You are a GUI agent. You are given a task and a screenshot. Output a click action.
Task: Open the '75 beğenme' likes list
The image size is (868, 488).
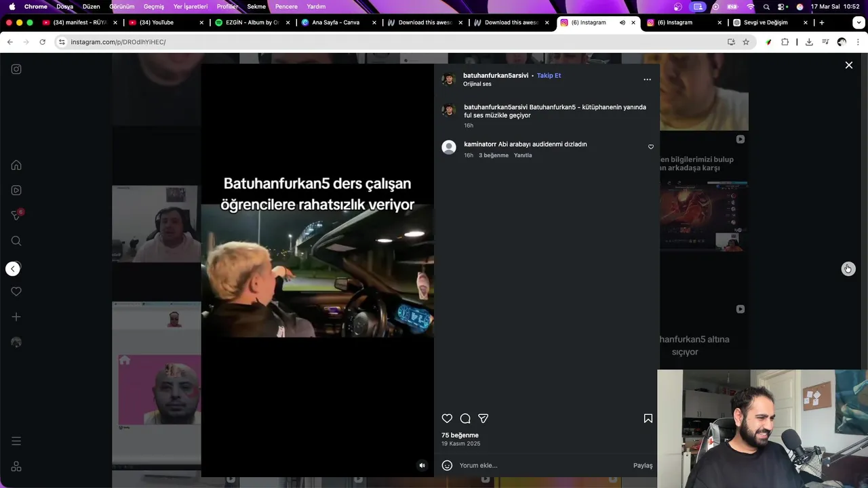point(460,435)
